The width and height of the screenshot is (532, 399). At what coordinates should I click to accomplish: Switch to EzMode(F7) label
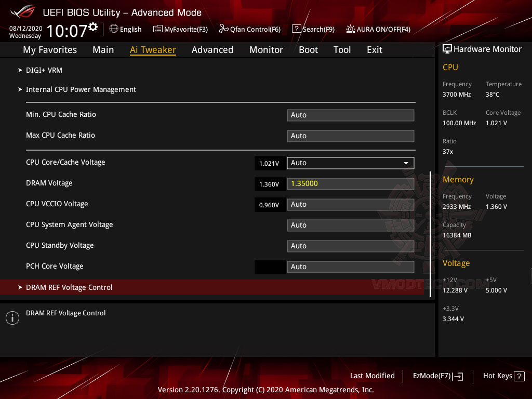pos(432,376)
